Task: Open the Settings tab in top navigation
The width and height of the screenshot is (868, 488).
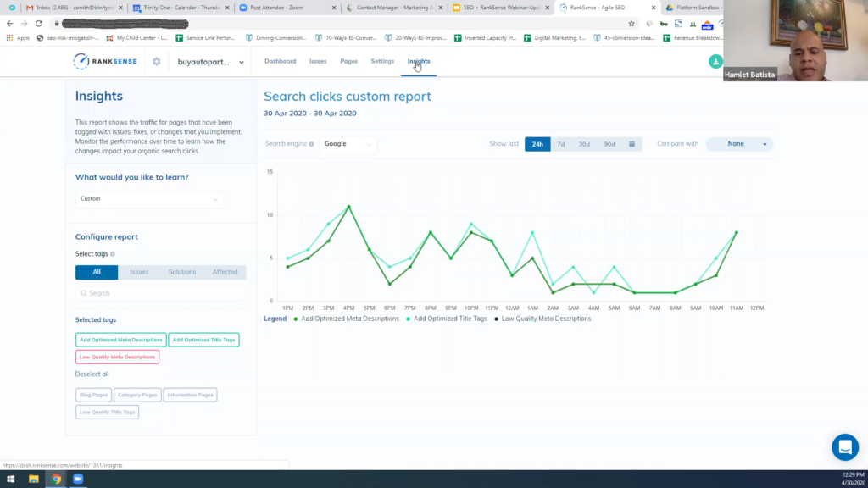Action: [x=382, y=61]
